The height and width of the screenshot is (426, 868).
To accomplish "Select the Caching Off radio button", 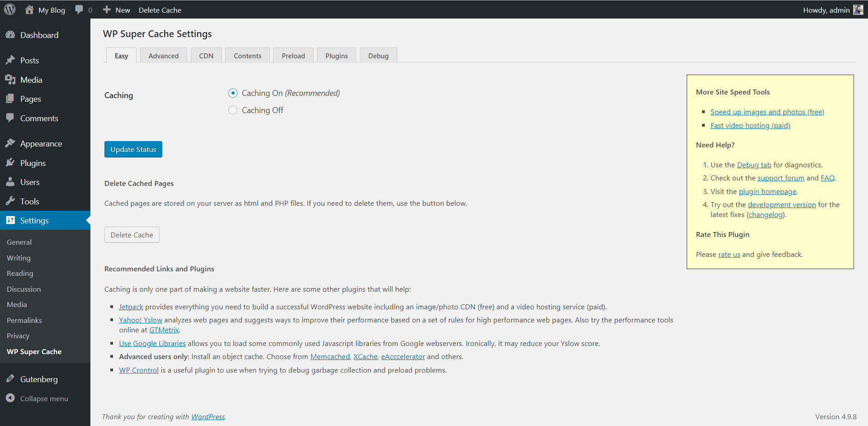I will (x=233, y=110).
